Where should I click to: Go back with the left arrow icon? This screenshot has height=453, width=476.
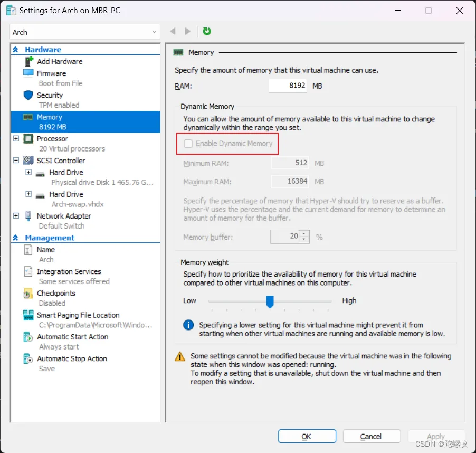[x=173, y=31]
